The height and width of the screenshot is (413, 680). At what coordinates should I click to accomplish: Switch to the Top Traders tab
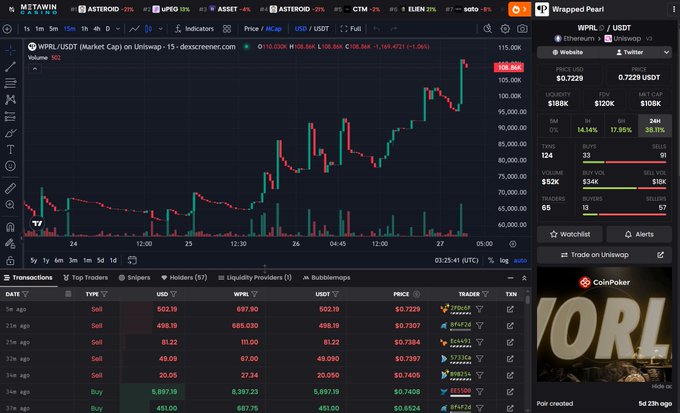pos(85,278)
